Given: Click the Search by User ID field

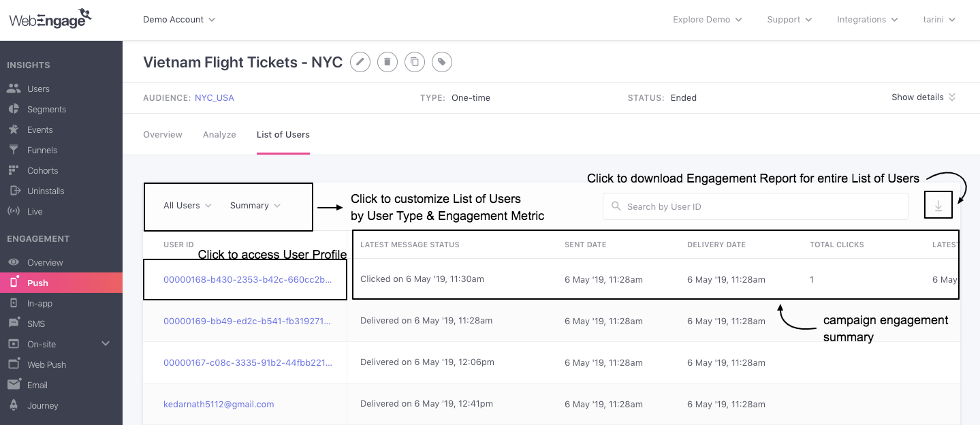Looking at the screenshot, I should pyautogui.click(x=756, y=206).
